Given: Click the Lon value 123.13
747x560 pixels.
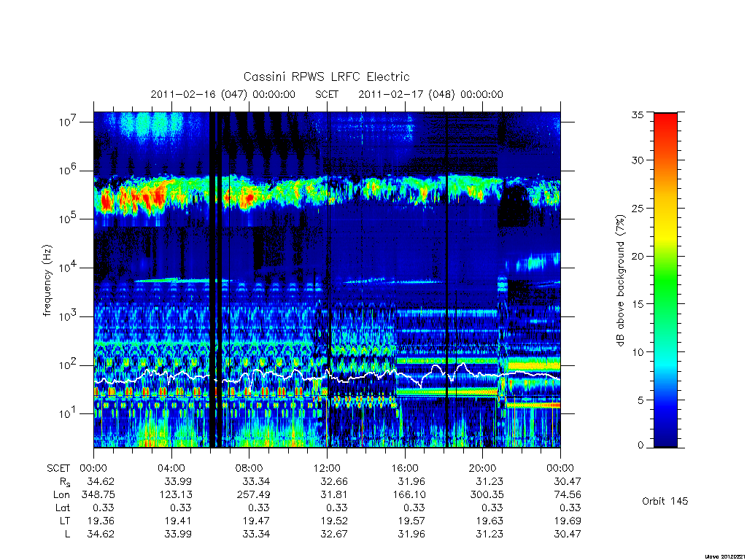Looking at the screenshot, I should tap(176, 495).
